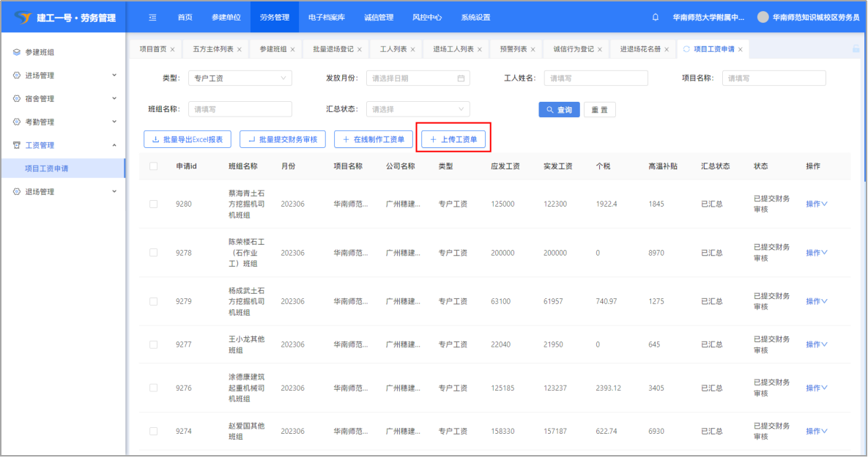This screenshot has height=458, width=868.
Task: Open the 汇总状态 dropdown
Action: point(418,109)
